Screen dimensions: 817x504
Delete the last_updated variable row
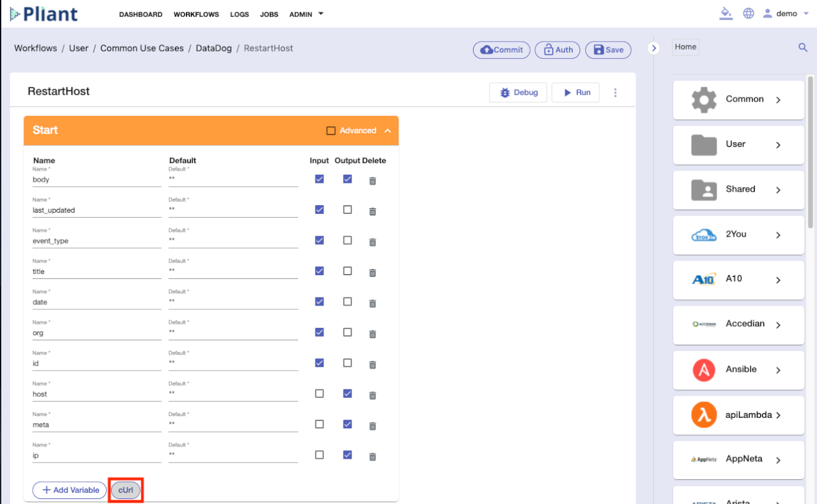coord(373,211)
